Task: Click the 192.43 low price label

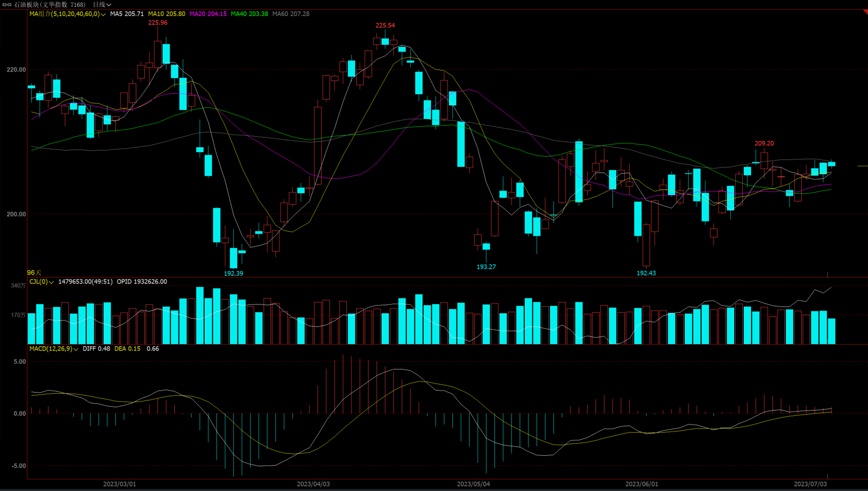Action: (x=646, y=273)
